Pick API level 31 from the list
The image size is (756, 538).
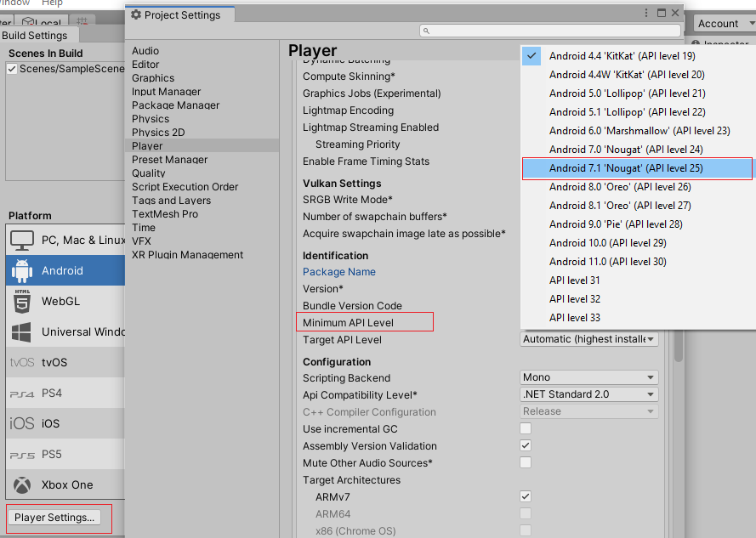click(639, 280)
